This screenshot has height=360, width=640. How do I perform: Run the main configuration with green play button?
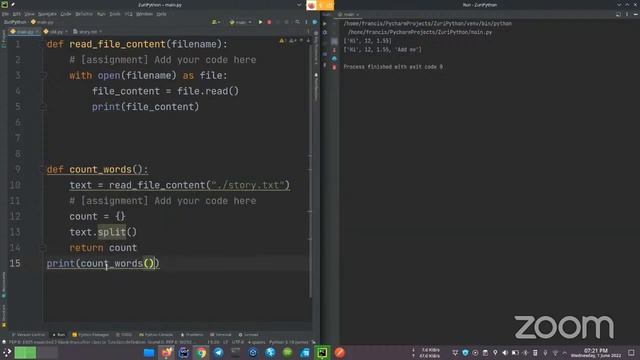click(260, 22)
